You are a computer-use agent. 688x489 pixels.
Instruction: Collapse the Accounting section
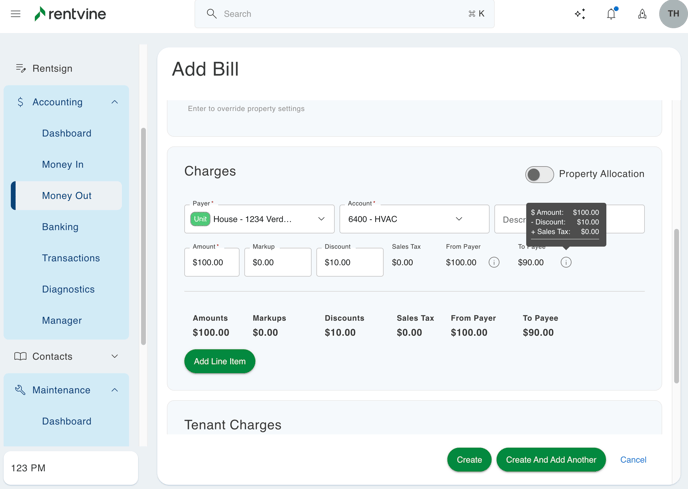coord(114,102)
